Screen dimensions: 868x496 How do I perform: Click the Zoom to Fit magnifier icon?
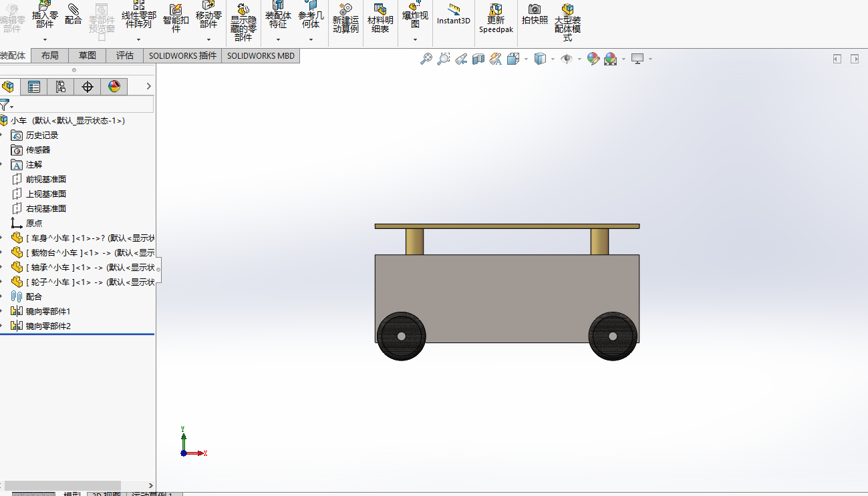click(426, 59)
